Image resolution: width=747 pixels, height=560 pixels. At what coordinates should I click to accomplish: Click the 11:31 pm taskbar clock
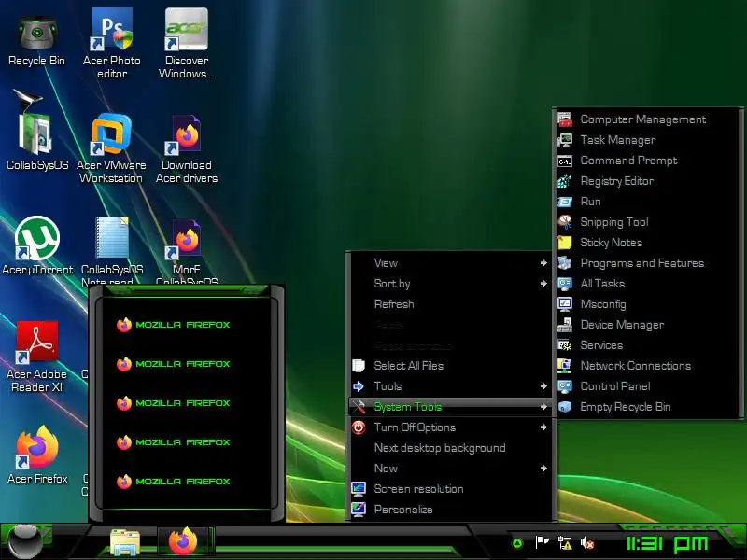click(667, 543)
